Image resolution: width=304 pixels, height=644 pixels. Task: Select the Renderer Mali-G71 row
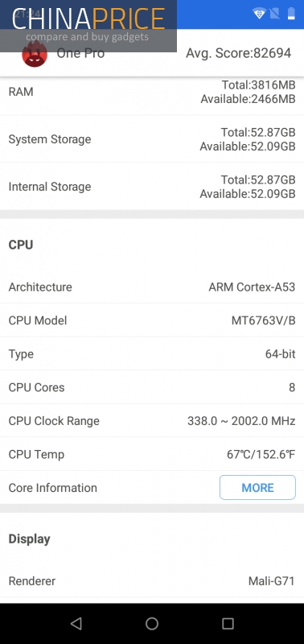[152, 581]
